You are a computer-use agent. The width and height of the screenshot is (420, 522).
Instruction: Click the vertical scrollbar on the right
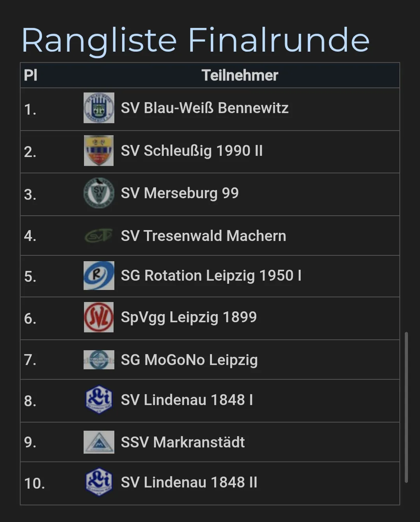tap(406, 407)
